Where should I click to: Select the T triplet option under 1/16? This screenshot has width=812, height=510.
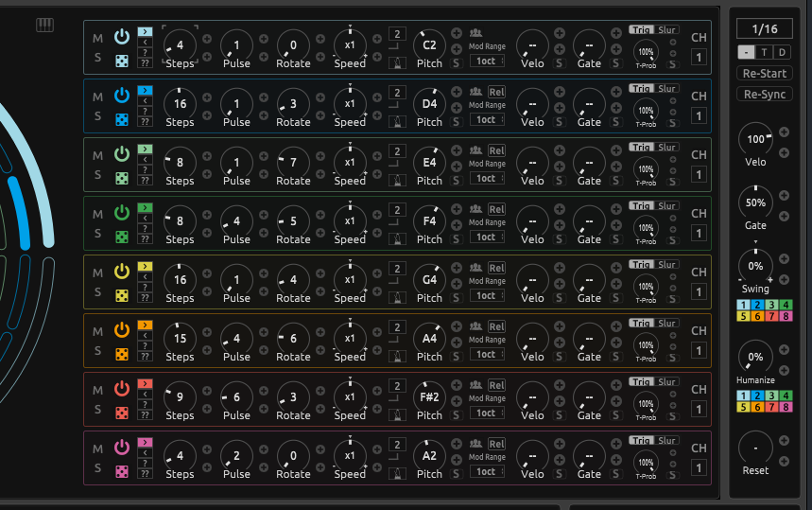tap(764, 52)
